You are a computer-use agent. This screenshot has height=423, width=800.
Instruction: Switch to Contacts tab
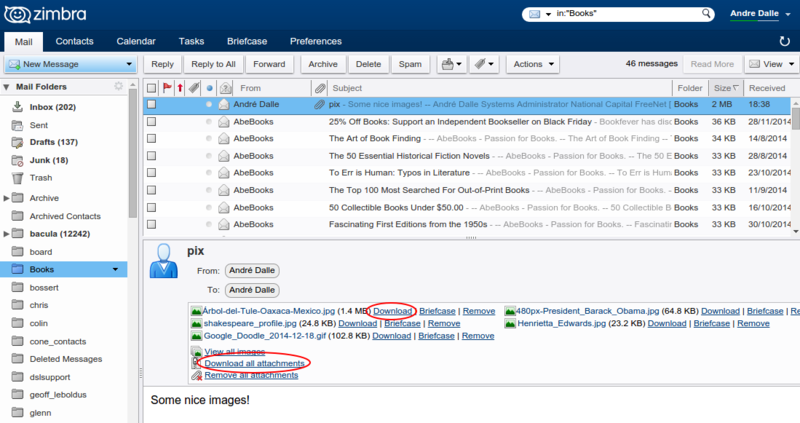click(x=74, y=41)
